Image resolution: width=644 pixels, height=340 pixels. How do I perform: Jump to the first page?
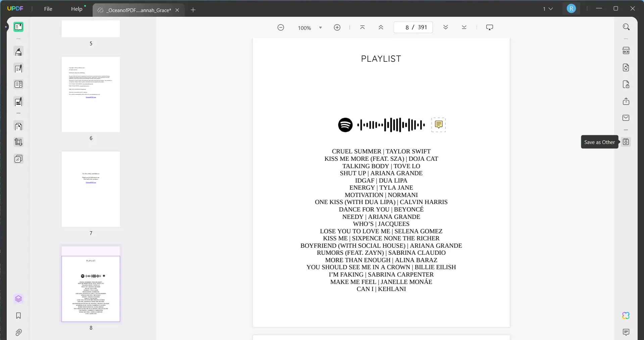[362, 28]
